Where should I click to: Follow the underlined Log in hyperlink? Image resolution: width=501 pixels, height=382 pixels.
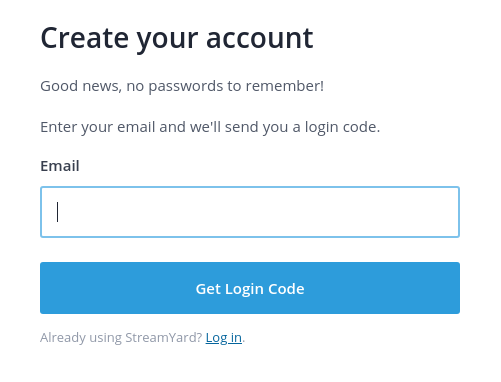pos(224,338)
